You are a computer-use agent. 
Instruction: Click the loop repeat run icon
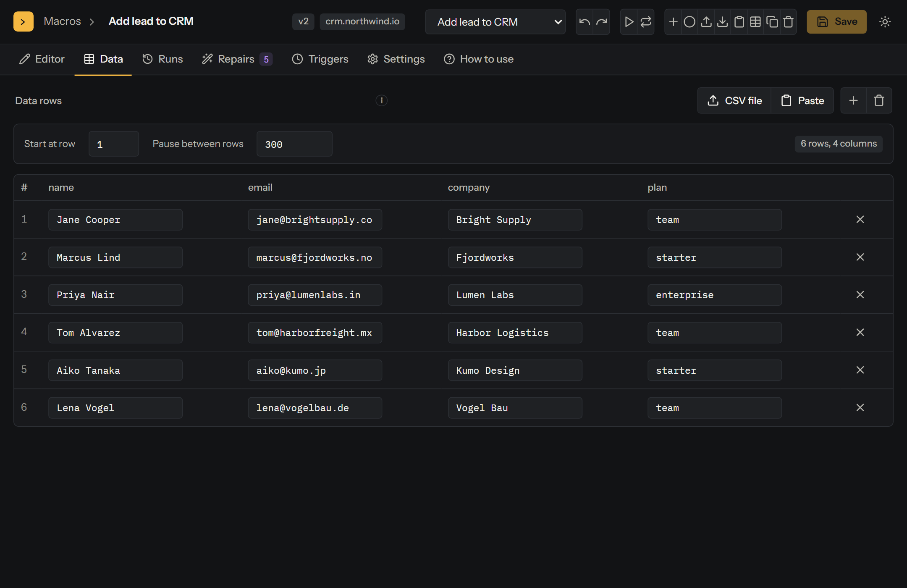646,21
